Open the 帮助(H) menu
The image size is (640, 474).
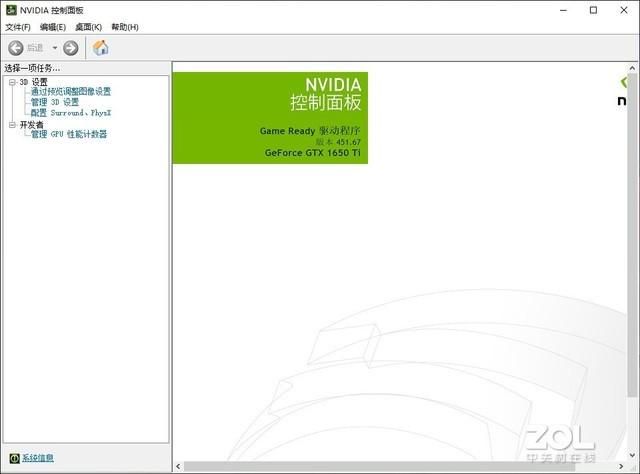coord(125,27)
